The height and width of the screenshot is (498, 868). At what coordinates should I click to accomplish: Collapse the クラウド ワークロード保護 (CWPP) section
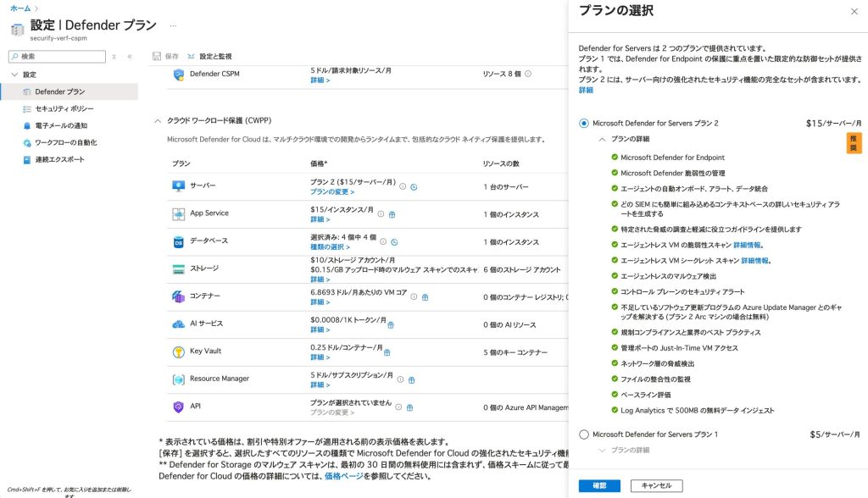(158, 121)
